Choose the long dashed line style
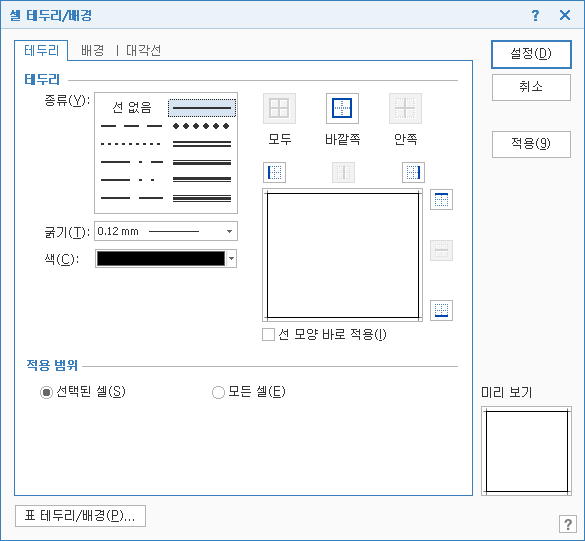Screen dimensions: 585x541 click(131, 126)
